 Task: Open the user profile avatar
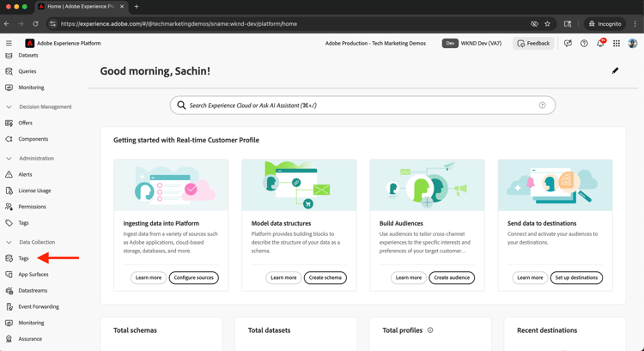[633, 43]
